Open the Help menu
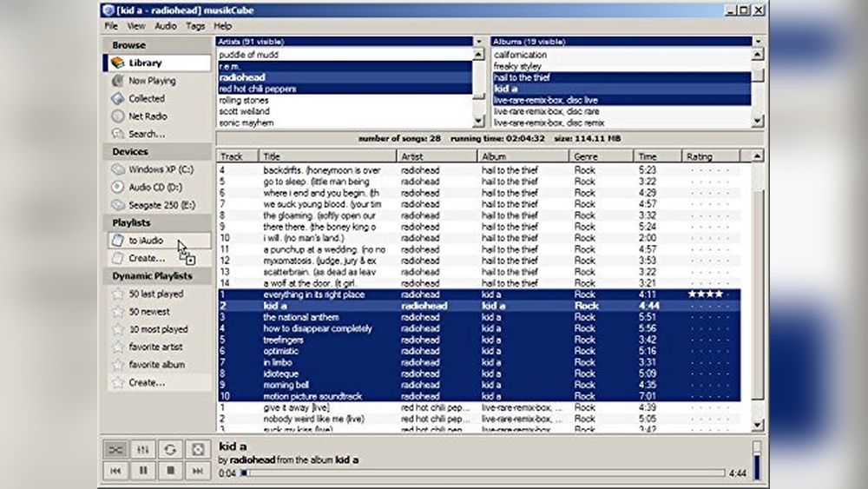 (222, 26)
